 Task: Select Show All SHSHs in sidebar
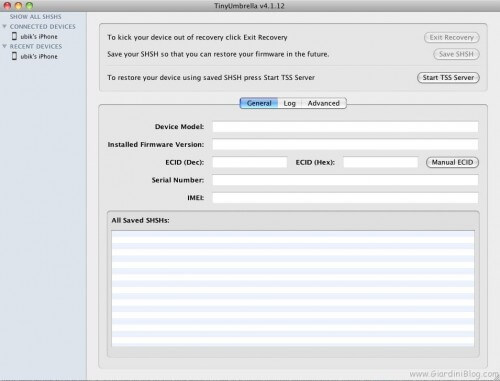[36, 16]
